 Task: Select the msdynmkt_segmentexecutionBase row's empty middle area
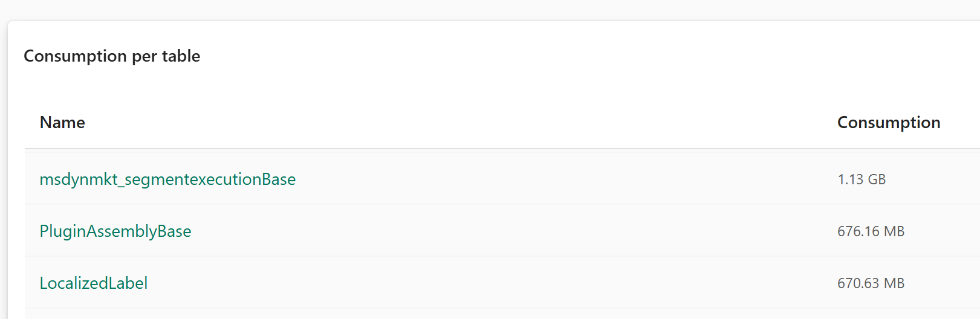click(x=544, y=179)
